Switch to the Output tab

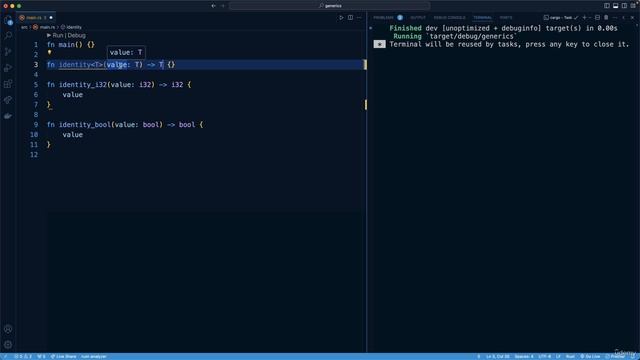[x=418, y=18]
